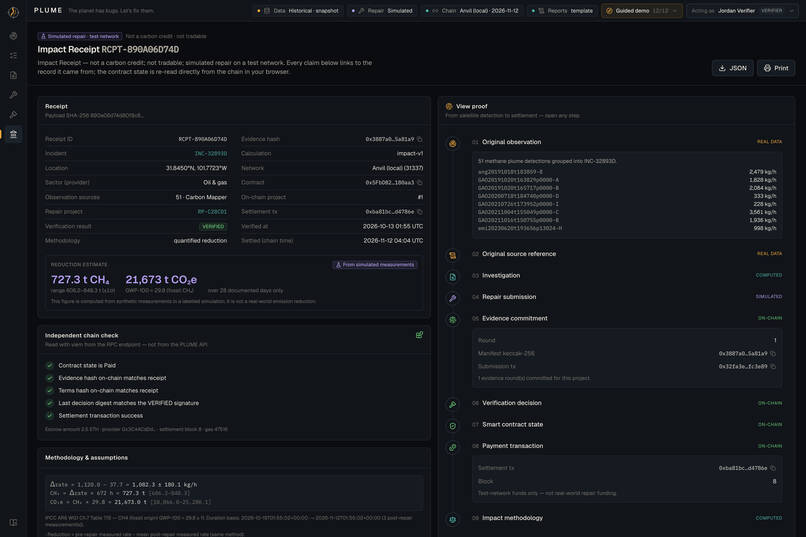
Task: Click the Methodology & assumptions heading
Action: point(86,458)
